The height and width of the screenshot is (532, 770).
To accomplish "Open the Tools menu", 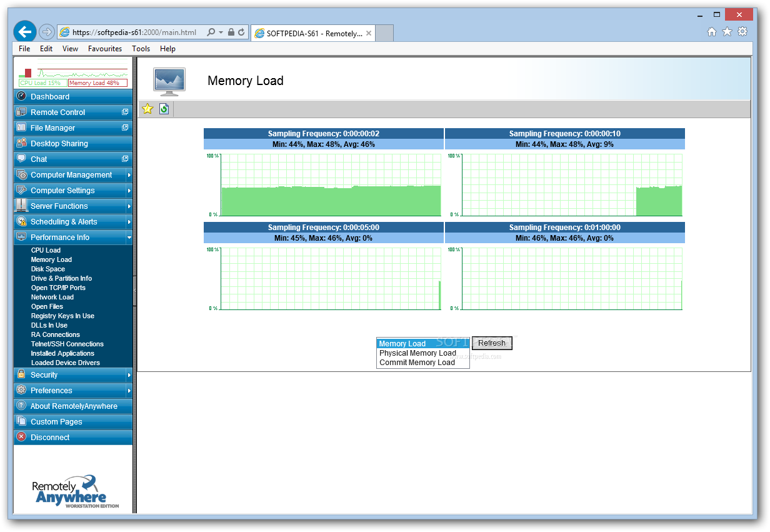I will tap(141, 48).
